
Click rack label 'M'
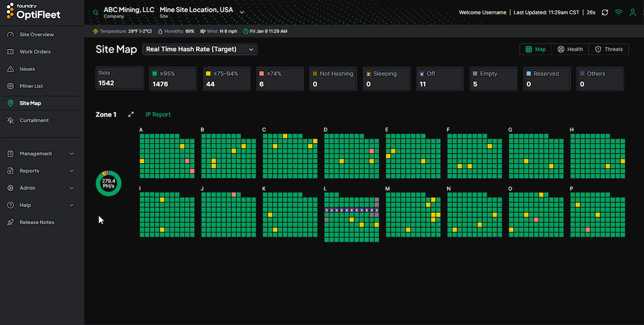[x=387, y=188]
